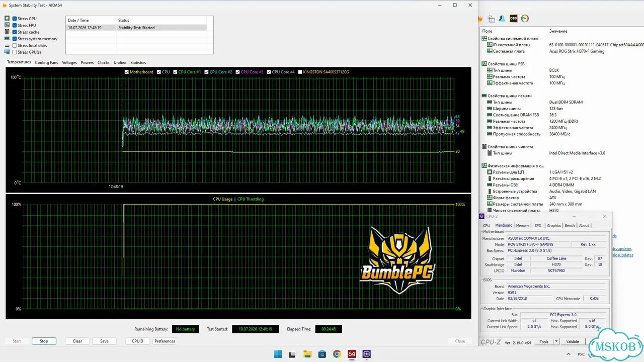Open Bench tab in CPU-Z
This screenshot has width=644, height=362.
[570, 226]
